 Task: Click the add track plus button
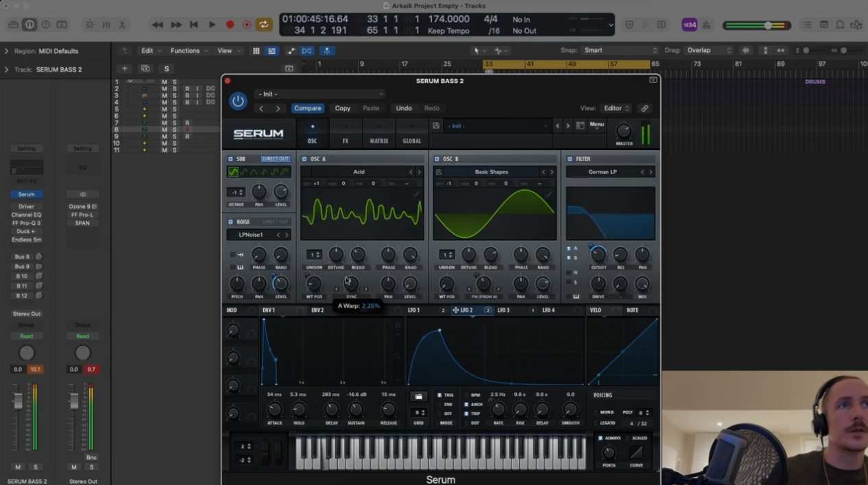(x=124, y=69)
